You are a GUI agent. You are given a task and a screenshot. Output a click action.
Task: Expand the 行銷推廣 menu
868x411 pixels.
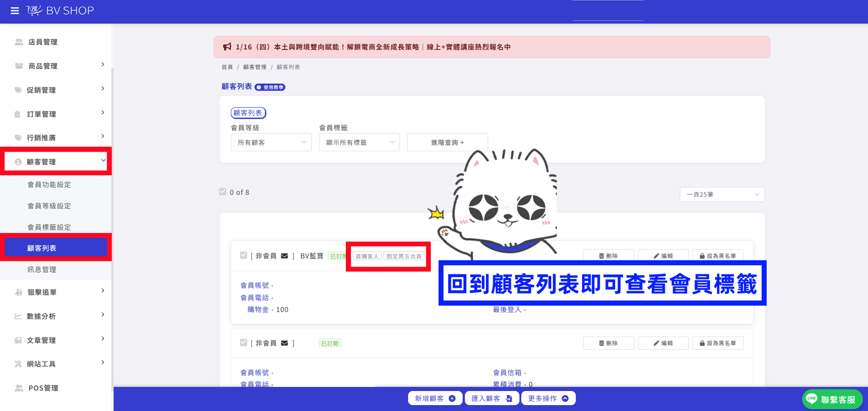[x=56, y=138]
